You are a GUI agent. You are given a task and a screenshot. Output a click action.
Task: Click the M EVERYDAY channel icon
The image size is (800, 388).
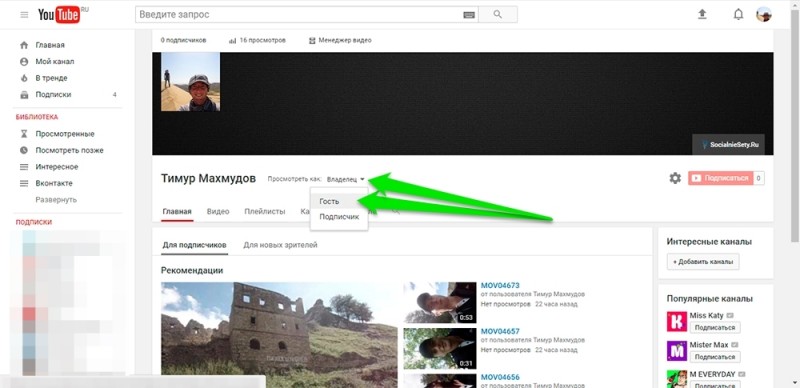click(677, 379)
